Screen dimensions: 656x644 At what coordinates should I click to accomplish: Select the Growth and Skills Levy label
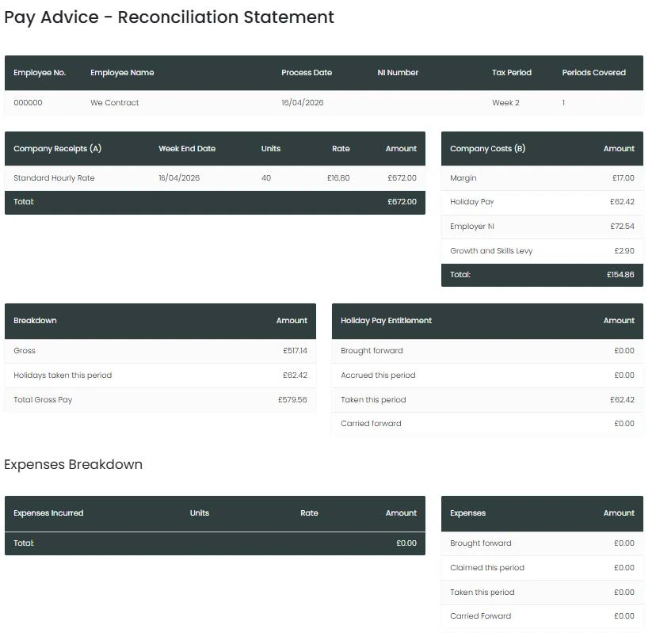pyautogui.click(x=491, y=251)
